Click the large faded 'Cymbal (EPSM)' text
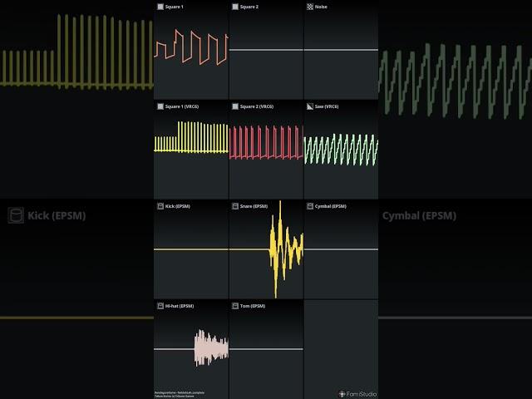This screenshot has width=532, height=399. click(x=419, y=216)
